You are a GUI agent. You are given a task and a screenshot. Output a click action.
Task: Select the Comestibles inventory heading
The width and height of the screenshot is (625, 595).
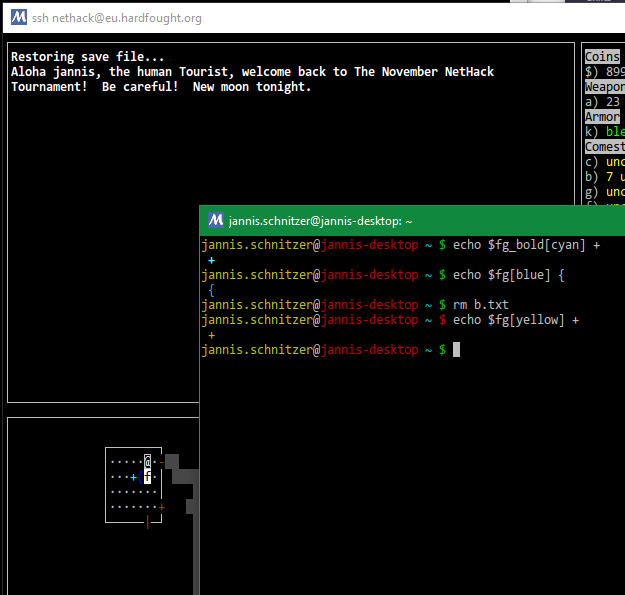pyautogui.click(x=604, y=147)
